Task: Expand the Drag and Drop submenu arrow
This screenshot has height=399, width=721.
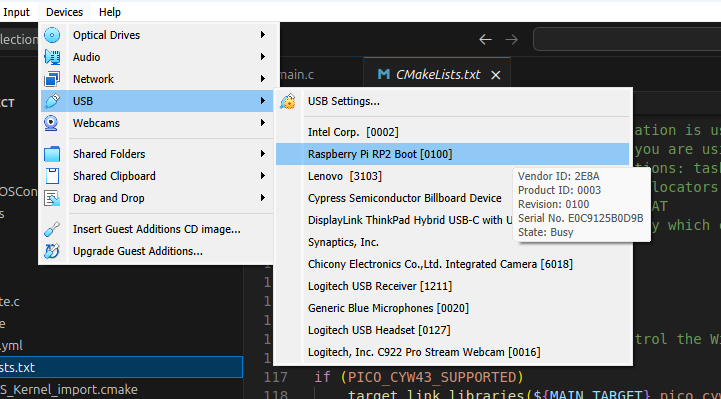Action: click(263, 198)
